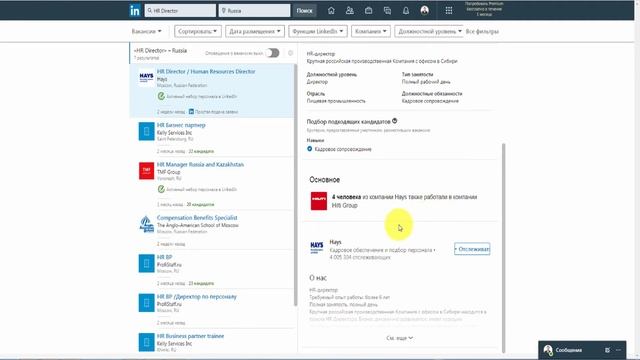Open the Вакансии dropdown
This screenshot has width=640, height=360.
146,31
